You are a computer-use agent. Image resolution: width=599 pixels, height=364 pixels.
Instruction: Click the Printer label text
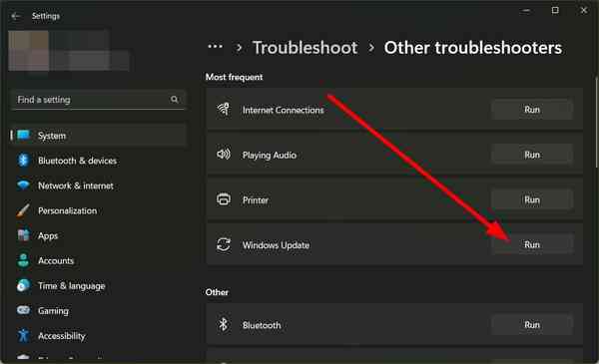256,199
